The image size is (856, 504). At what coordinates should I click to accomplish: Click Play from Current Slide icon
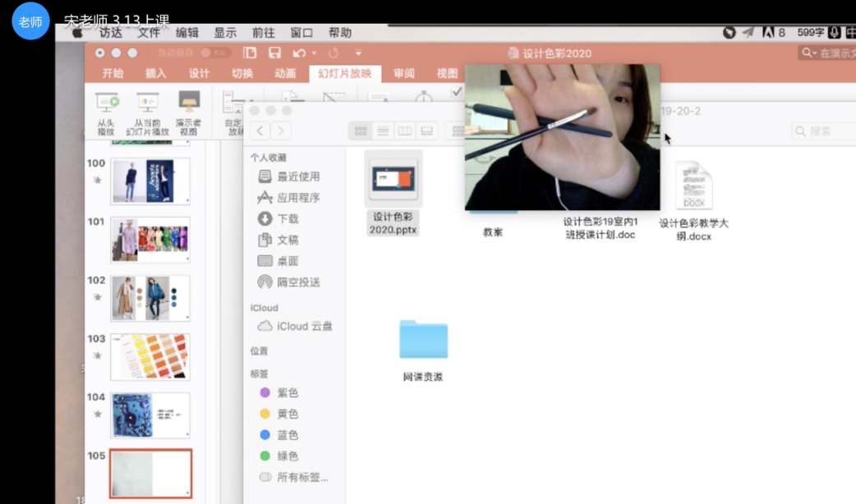click(148, 103)
